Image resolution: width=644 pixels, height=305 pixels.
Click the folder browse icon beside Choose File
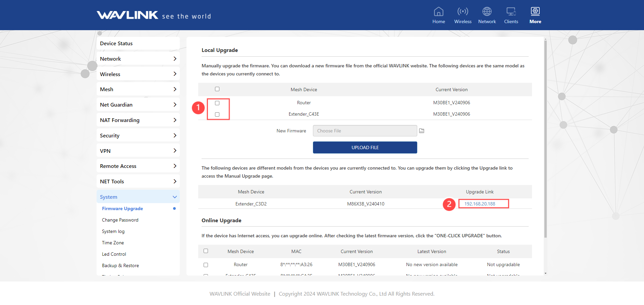[x=422, y=131]
